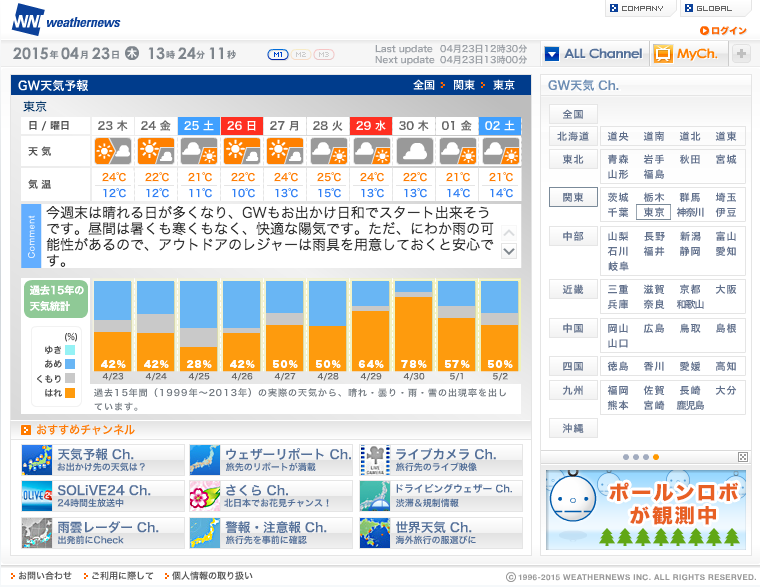Click the 28 火 weather icon
The image size is (760, 587).
(x=328, y=151)
